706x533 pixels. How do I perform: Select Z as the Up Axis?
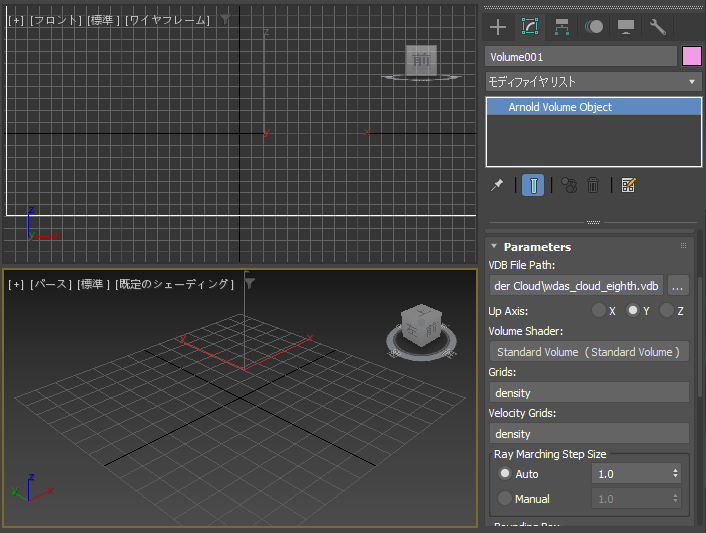click(x=667, y=311)
